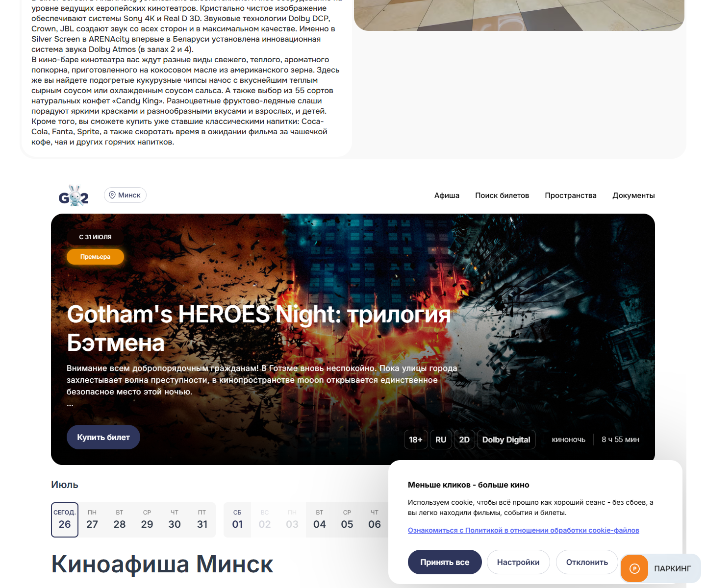Select Thursday 06 in the calendar

point(375,520)
